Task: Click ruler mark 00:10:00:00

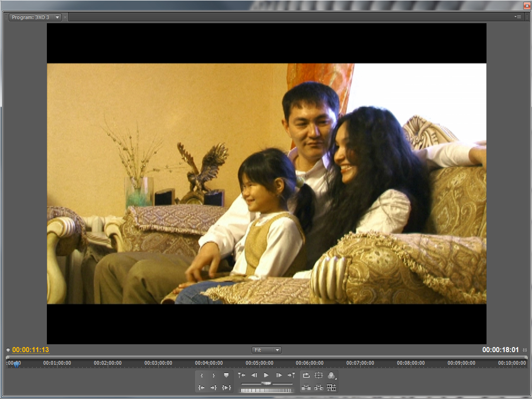Action: pos(512,363)
